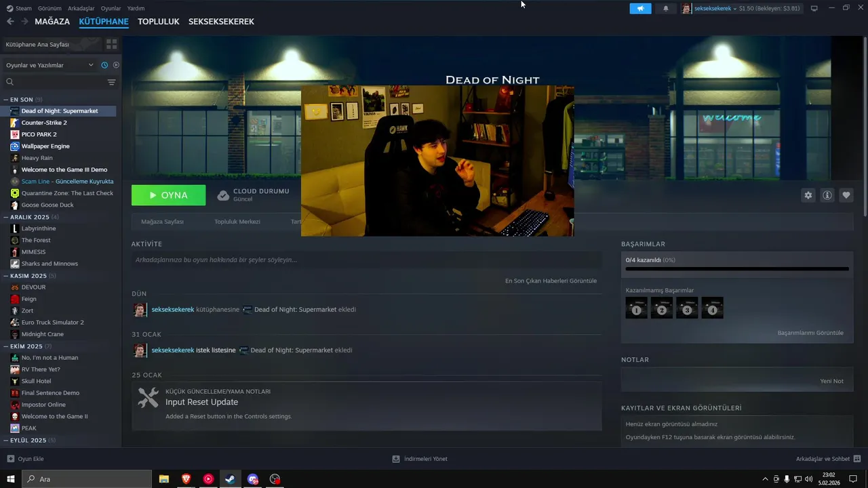Click achievement badge number 1

tap(636, 308)
